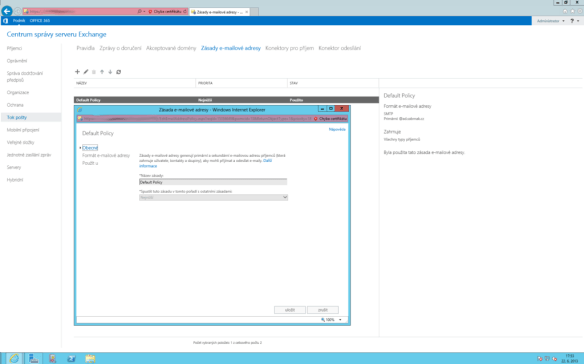
Task: Open Jednotné zasílání zpráv section
Action: [x=29, y=155]
